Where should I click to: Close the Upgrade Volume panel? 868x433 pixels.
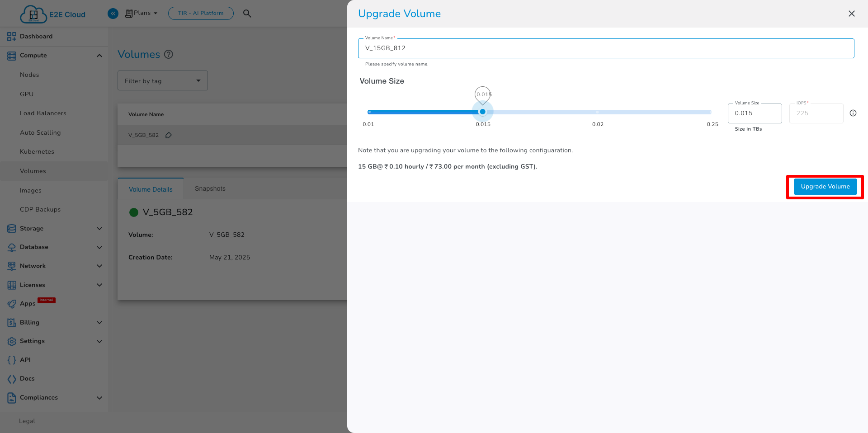tap(851, 14)
